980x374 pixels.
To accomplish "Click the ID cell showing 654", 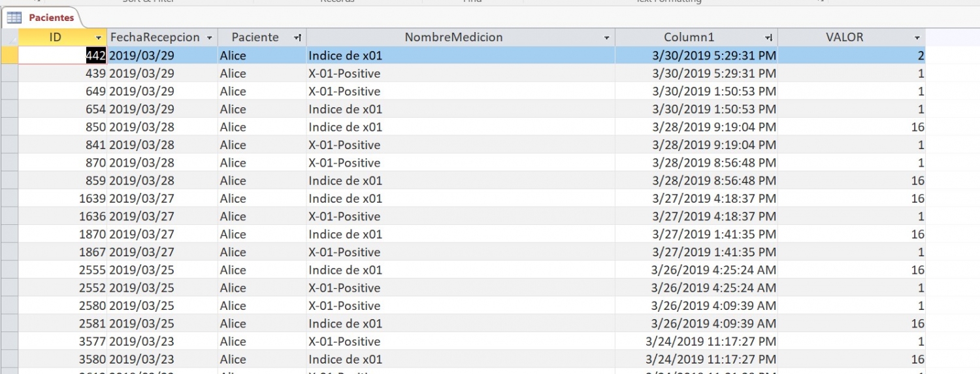I will point(63,109).
